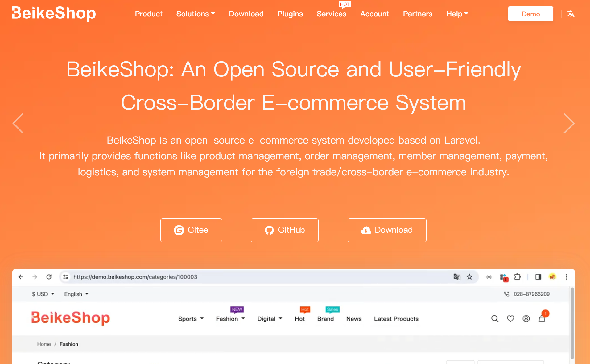Screen dimensions: 590x364
Task: Open the Services menu item
Action: click(332, 14)
